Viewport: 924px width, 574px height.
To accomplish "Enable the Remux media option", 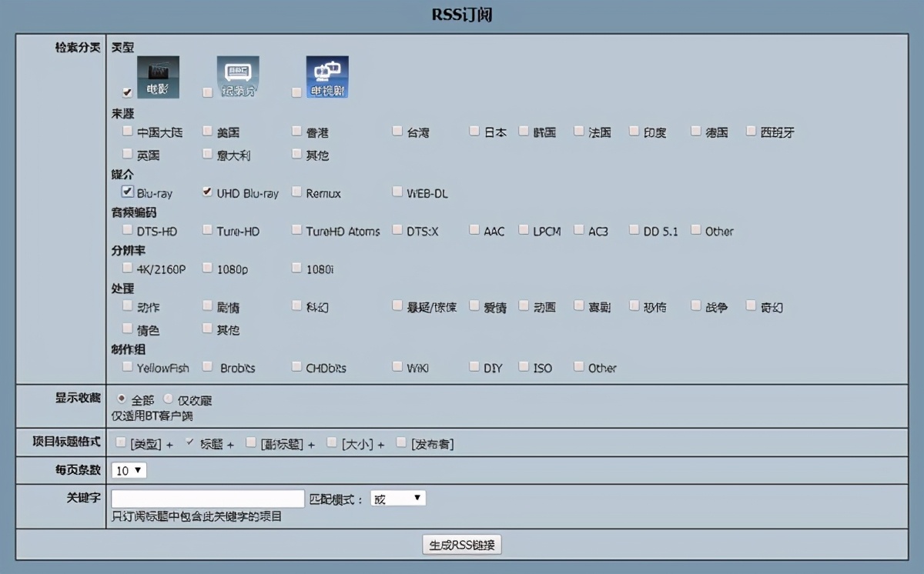I will (296, 191).
